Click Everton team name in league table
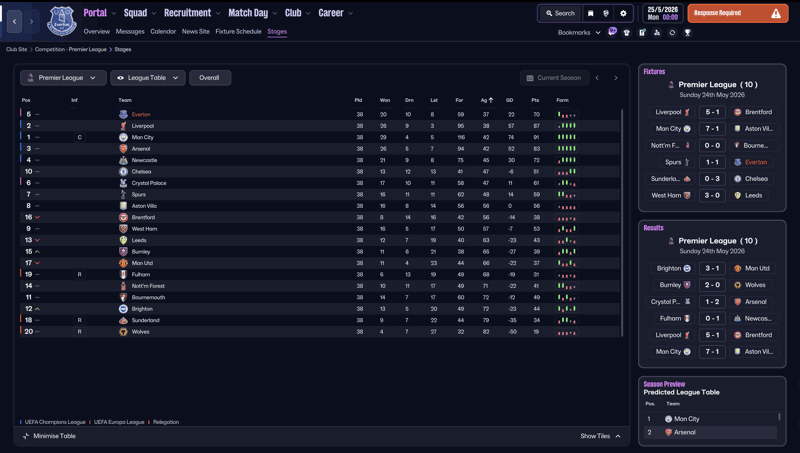Image resolution: width=800 pixels, height=453 pixels. (x=141, y=114)
